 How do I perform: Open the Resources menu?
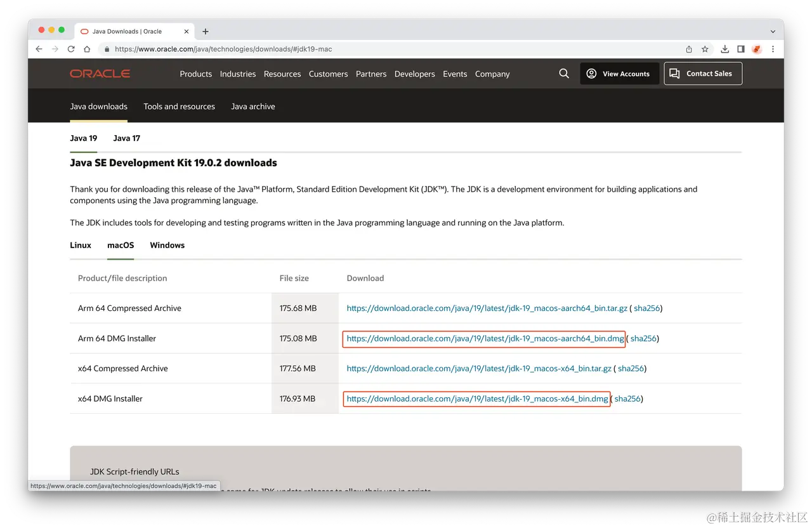point(282,74)
